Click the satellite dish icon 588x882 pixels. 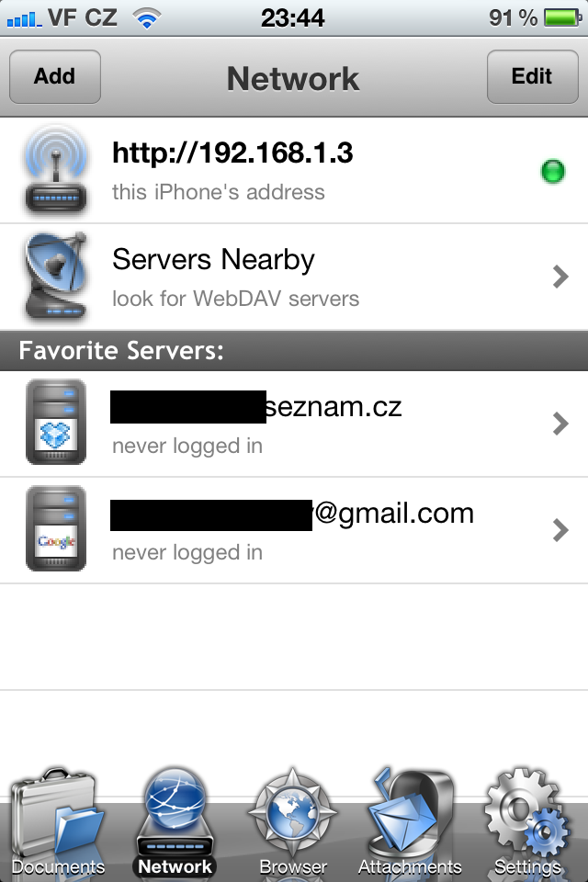click(x=56, y=277)
